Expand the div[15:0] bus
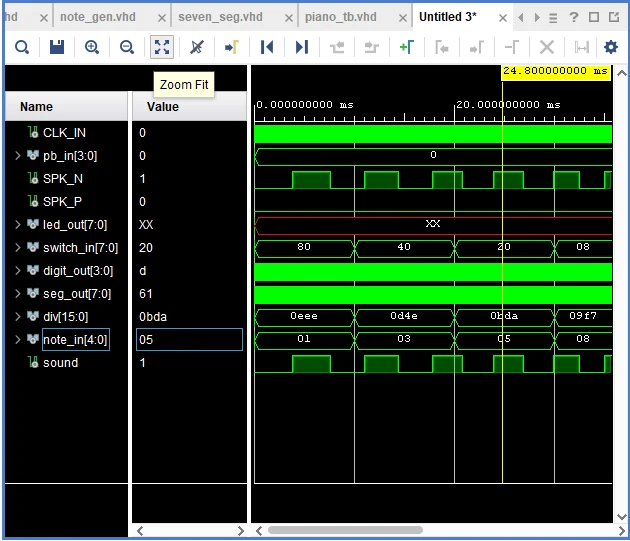 click(17, 317)
